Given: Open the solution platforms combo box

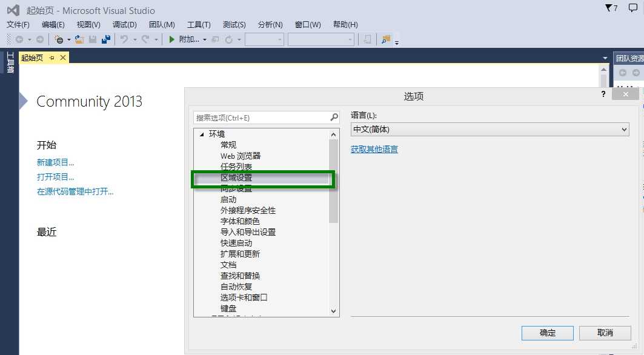Looking at the screenshot, I should pyautogui.click(x=320, y=39).
